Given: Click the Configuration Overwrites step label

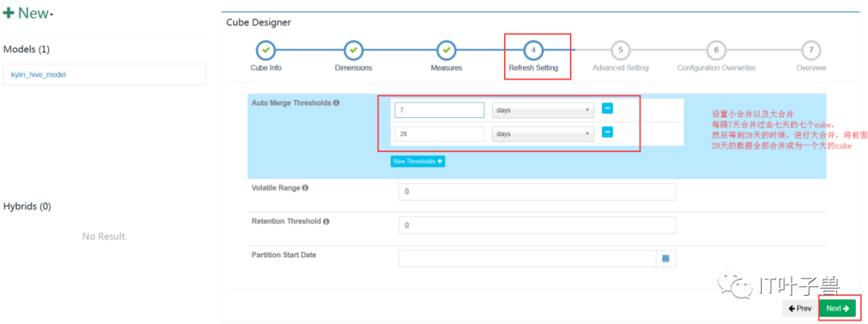Looking at the screenshot, I should point(716,68).
